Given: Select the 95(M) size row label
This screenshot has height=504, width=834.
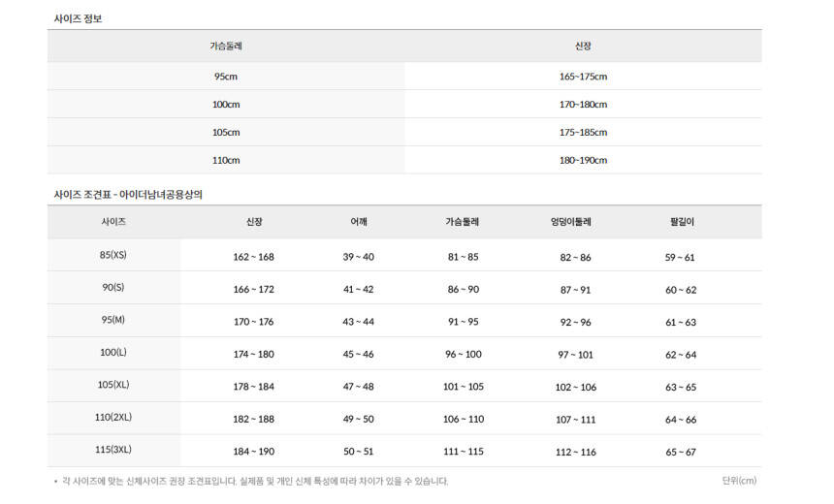Looking at the screenshot, I should [x=113, y=320].
